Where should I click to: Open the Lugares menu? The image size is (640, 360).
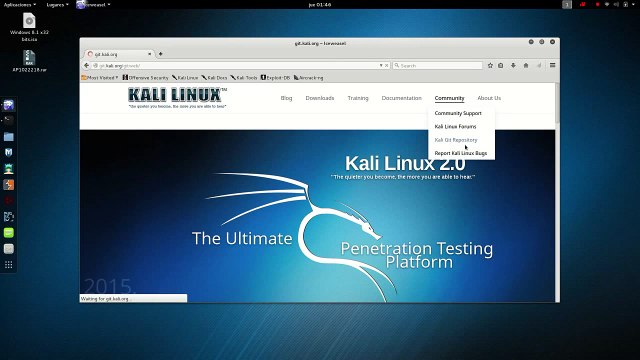pyautogui.click(x=57, y=4)
